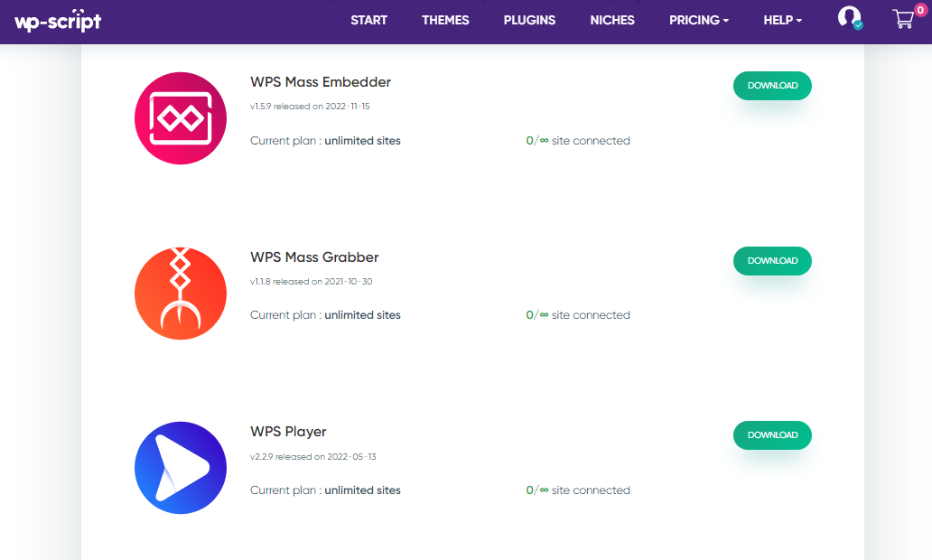
Task: Click the cart item count badge
Action: point(920,10)
